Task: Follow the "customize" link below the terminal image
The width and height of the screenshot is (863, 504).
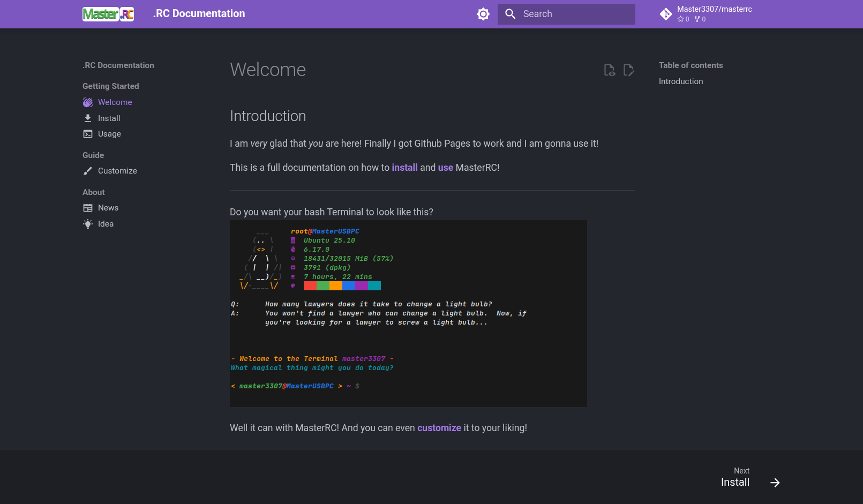Action: coord(439,428)
